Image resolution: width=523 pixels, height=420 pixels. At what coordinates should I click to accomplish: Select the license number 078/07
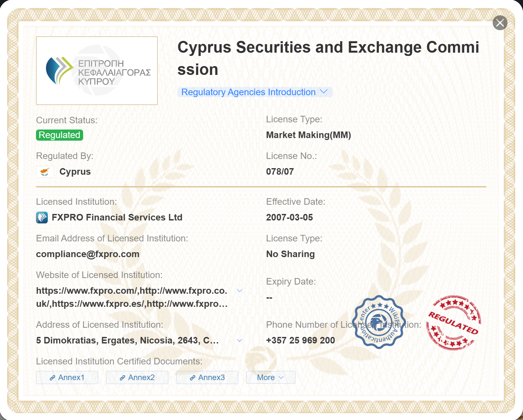(x=280, y=171)
